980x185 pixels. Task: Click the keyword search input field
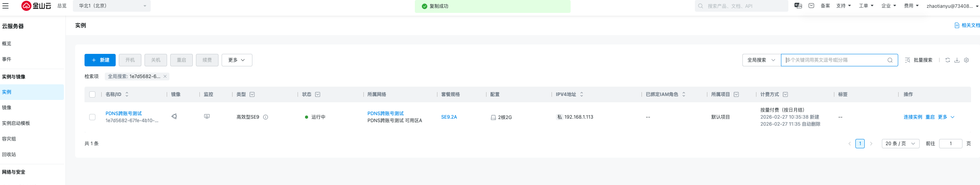834,60
